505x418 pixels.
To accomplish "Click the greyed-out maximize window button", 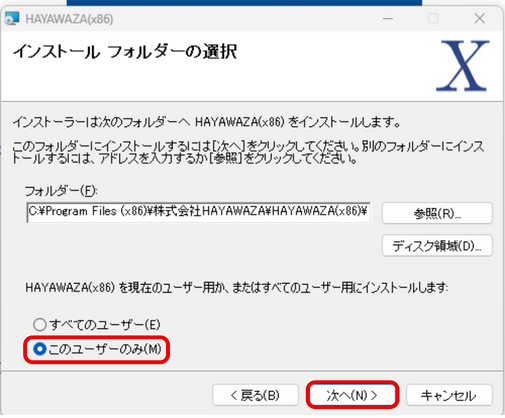I will [433, 19].
